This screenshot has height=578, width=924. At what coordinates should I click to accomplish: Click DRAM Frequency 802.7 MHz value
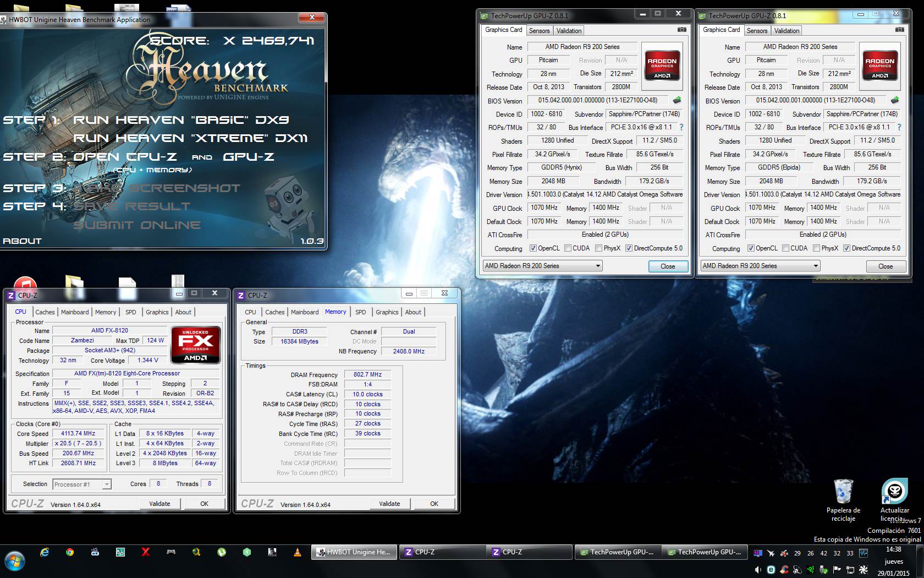367,374
